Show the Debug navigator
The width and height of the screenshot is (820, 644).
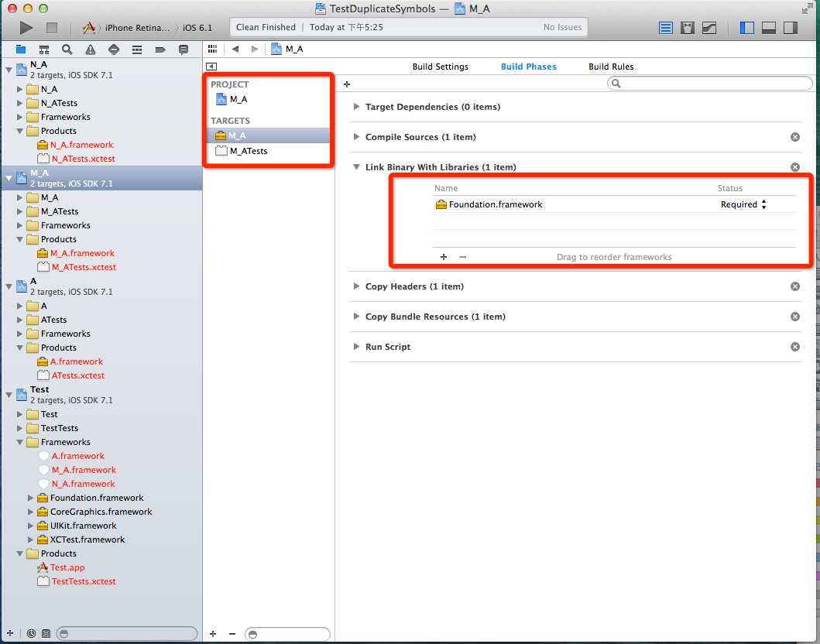pos(137,50)
